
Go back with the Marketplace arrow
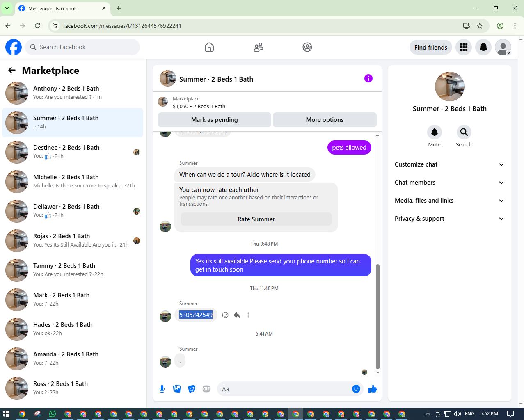point(12,71)
